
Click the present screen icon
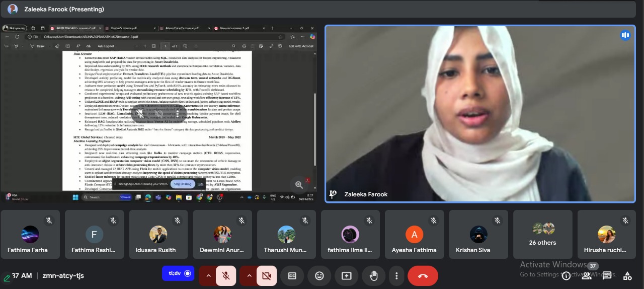click(x=347, y=276)
